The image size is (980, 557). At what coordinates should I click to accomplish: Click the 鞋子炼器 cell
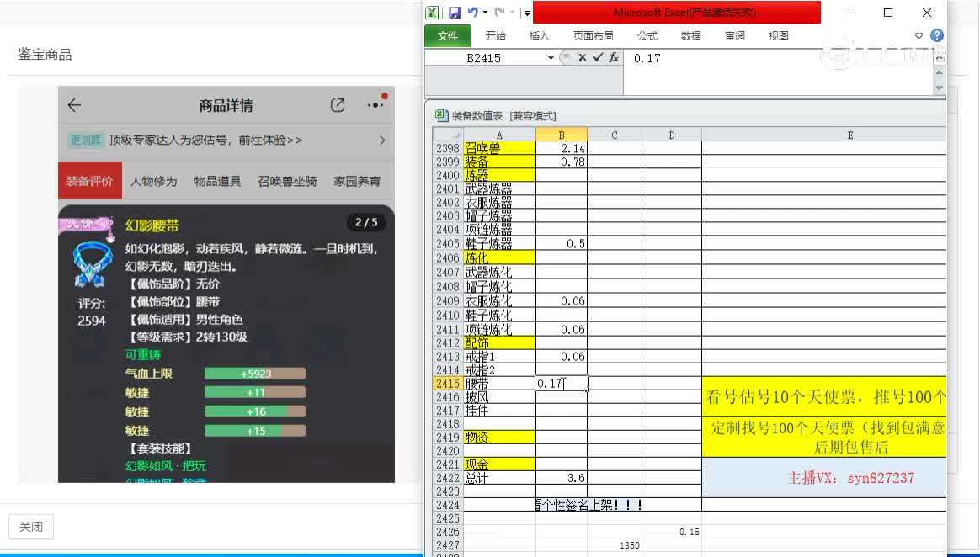(x=499, y=243)
